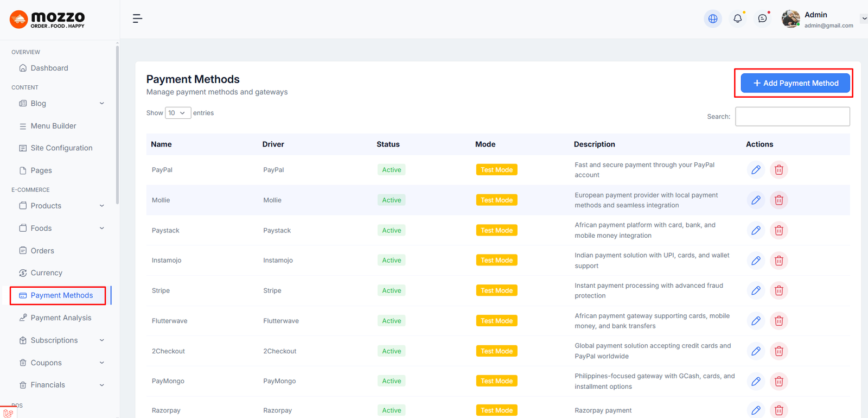Go to Dashboard in sidebar
The image size is (868, 418).
tap(49, 68)
